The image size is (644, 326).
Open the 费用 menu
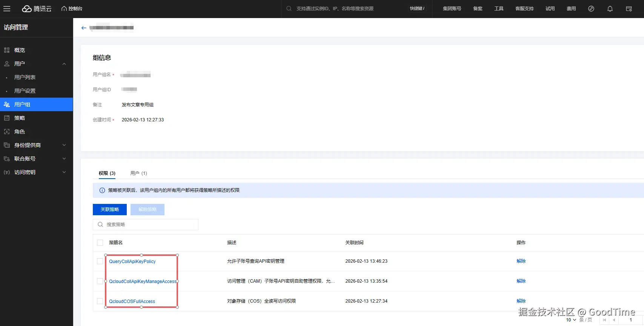[x=571, y=9]
